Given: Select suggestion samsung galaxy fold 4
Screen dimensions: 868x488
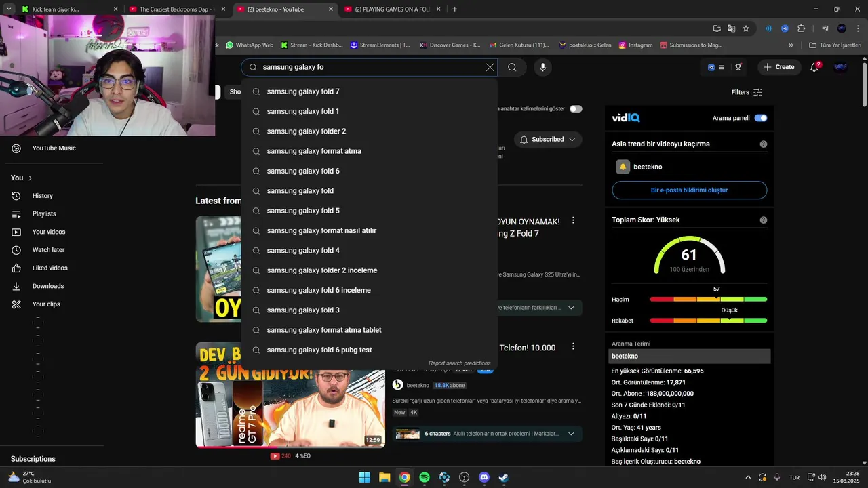Looking at the screenshot, I should point(369,251).
